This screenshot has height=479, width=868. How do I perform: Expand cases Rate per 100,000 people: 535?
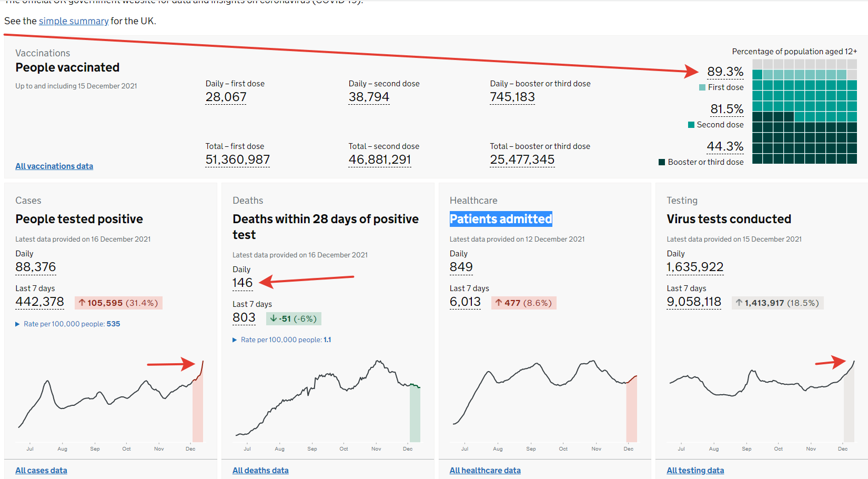tap(68, 324)
